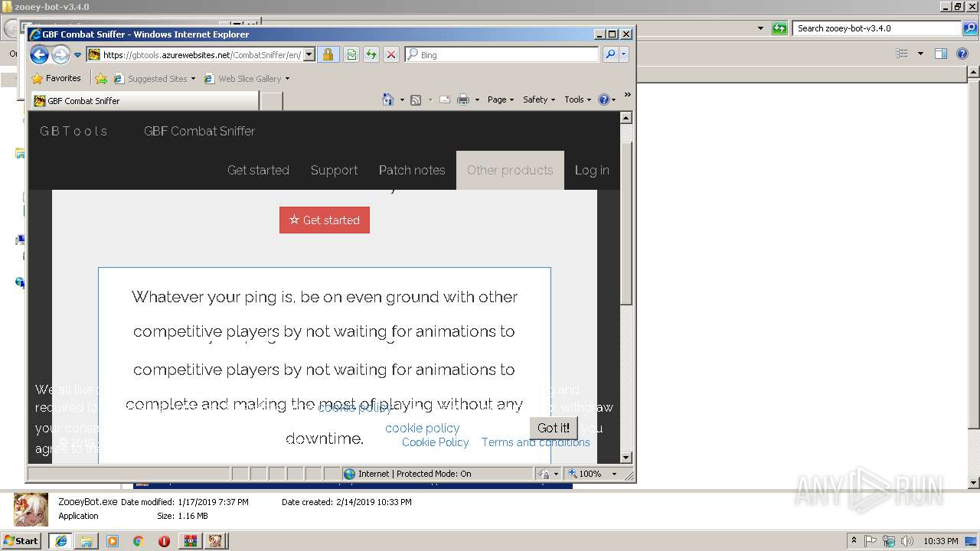The width and height of the screenshot is (980, 551).
Task: Open Suggested Sites link
Action: tap(154, 79)
